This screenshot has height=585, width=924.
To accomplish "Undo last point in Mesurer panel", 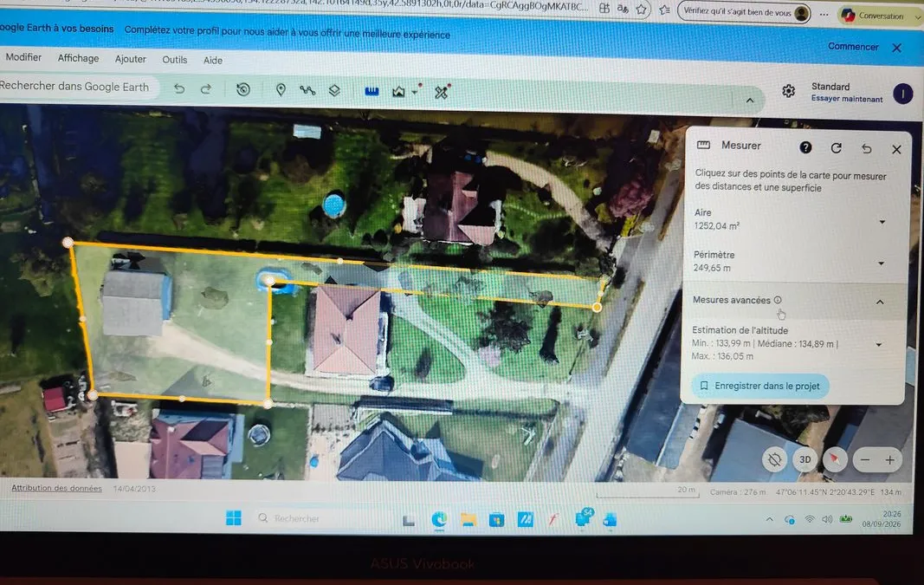I will tap(866, 148).
